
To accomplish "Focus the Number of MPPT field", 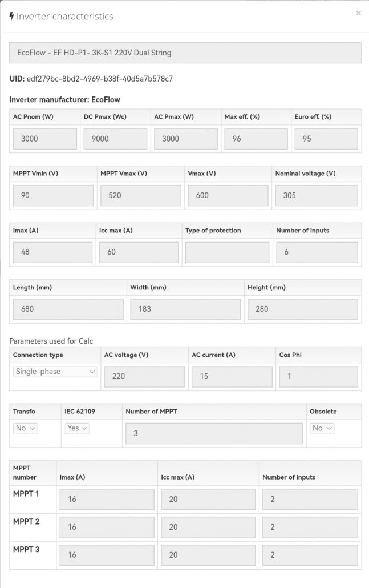I will click(214, 433).
